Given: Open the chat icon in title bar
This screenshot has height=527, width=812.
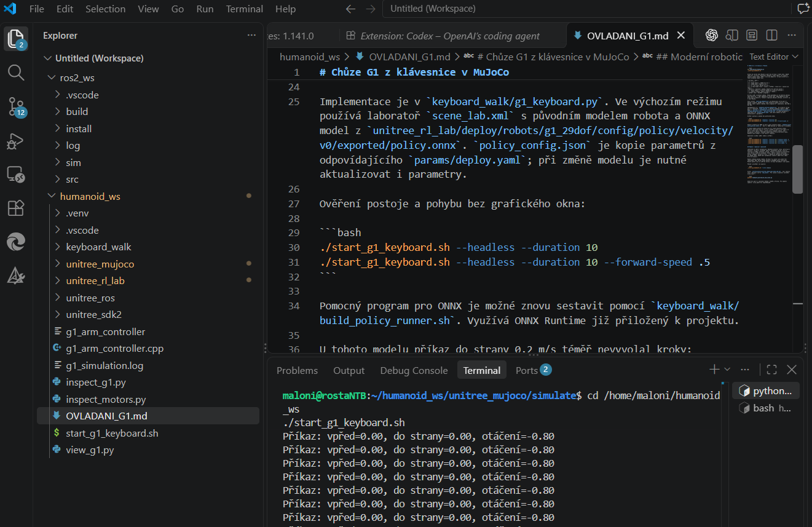Looking at the screenshot, I should point(802,9).
